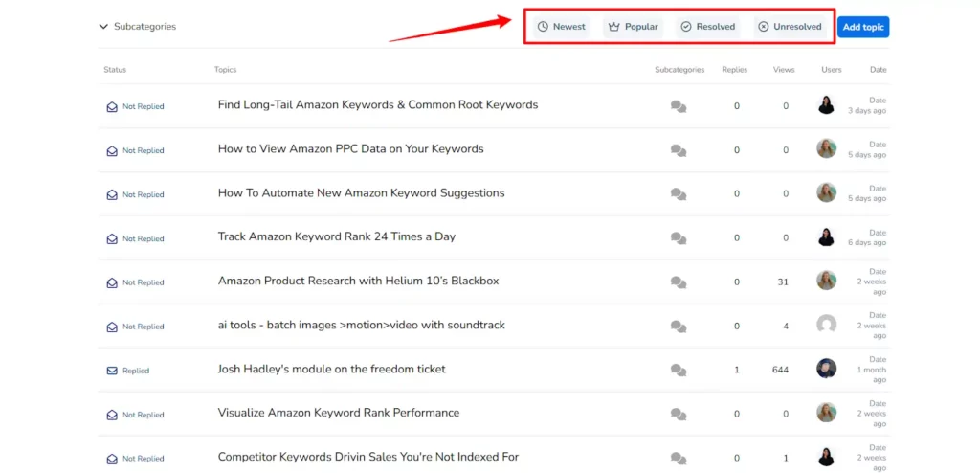Collapse the Subcategories chevron
This screenshot has width=980, height=473.
(x=103, y=27)
